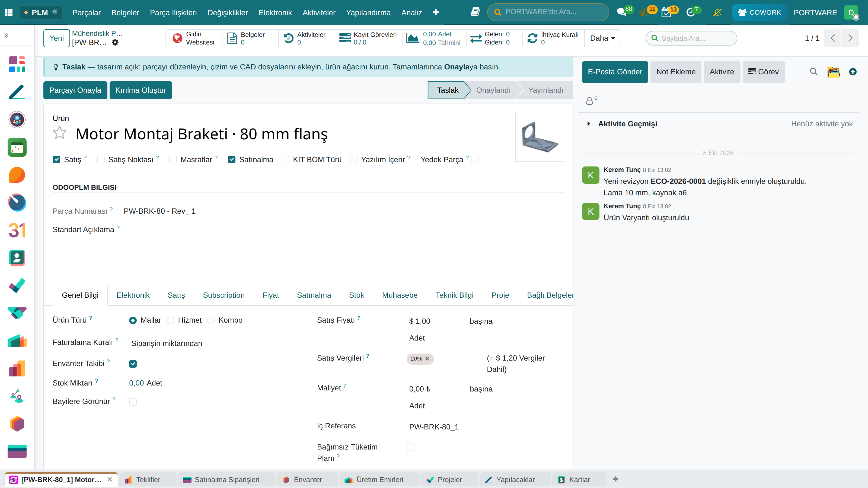Viewport: 868px width, 488px height.
Task: Open the attachments folder icon in chatter
Action: (x=833, y=72)
